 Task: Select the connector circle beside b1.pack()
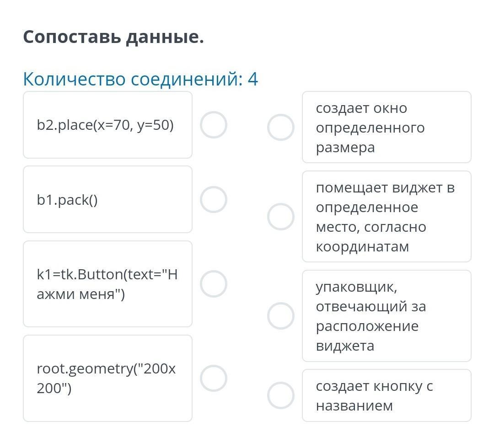tap(214, 200)
